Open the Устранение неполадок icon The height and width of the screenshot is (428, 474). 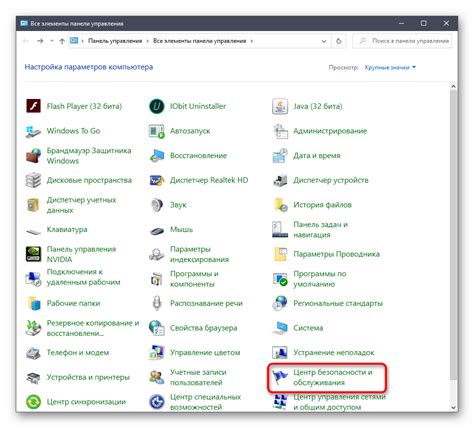(280, 353)
